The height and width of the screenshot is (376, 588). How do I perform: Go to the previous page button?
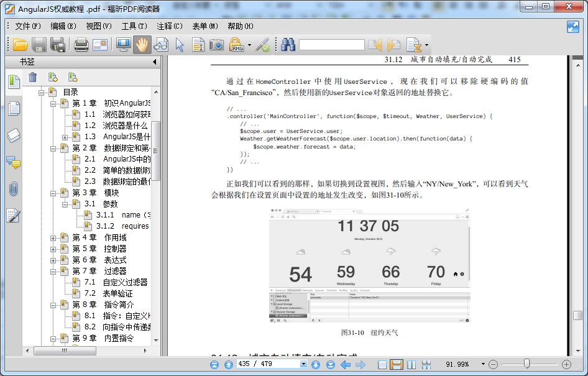pos(229,364)
